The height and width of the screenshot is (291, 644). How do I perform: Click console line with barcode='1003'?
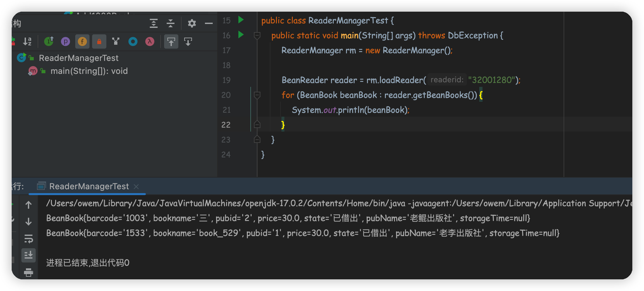pyautogui.click(x=288, y=218)
